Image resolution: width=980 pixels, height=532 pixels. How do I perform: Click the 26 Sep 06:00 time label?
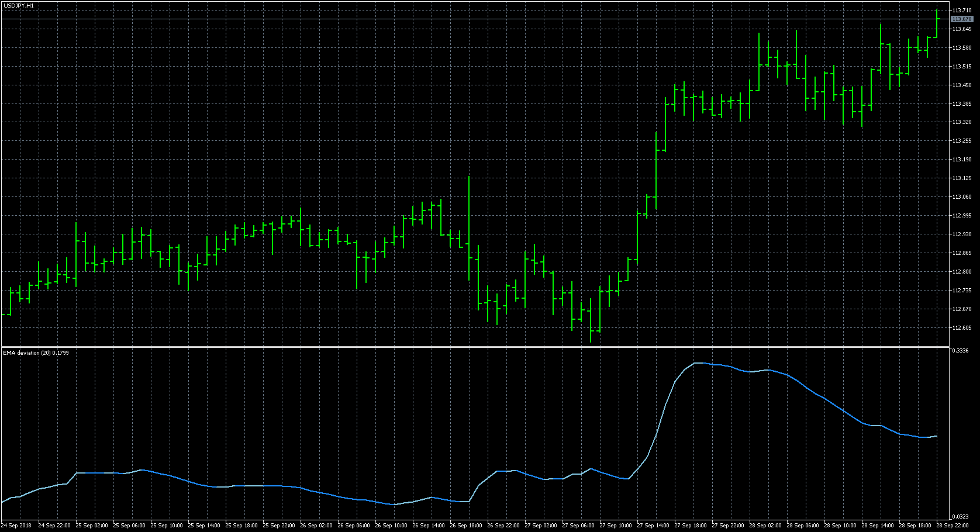click(354, 526)
